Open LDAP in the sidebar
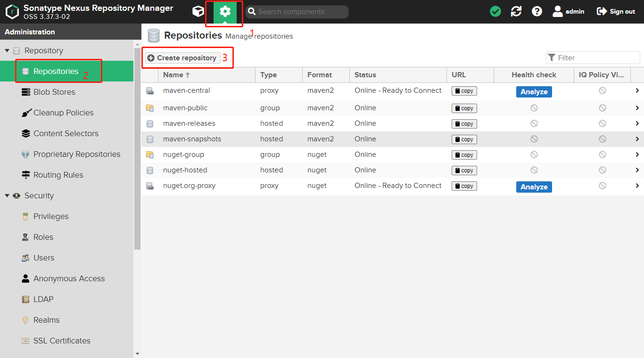Image resolution: width=644 pixels, height=358 pixels. (67, 299)
